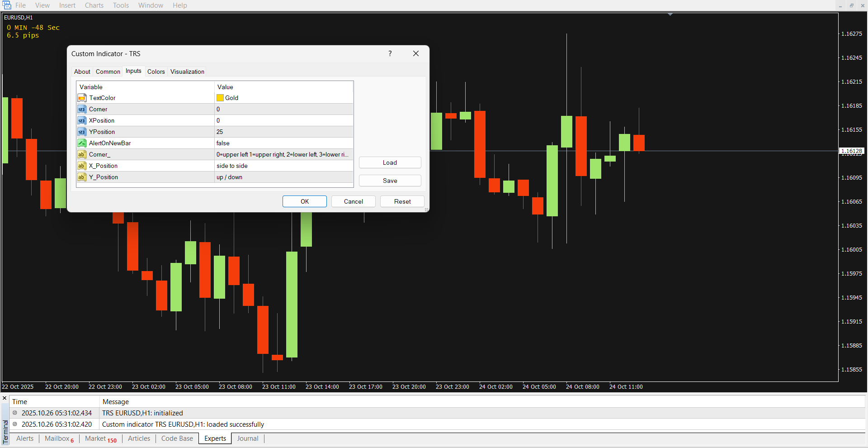The image size is (868, 448).
Task: Open the Visualization tab
Action: (187, 71)
